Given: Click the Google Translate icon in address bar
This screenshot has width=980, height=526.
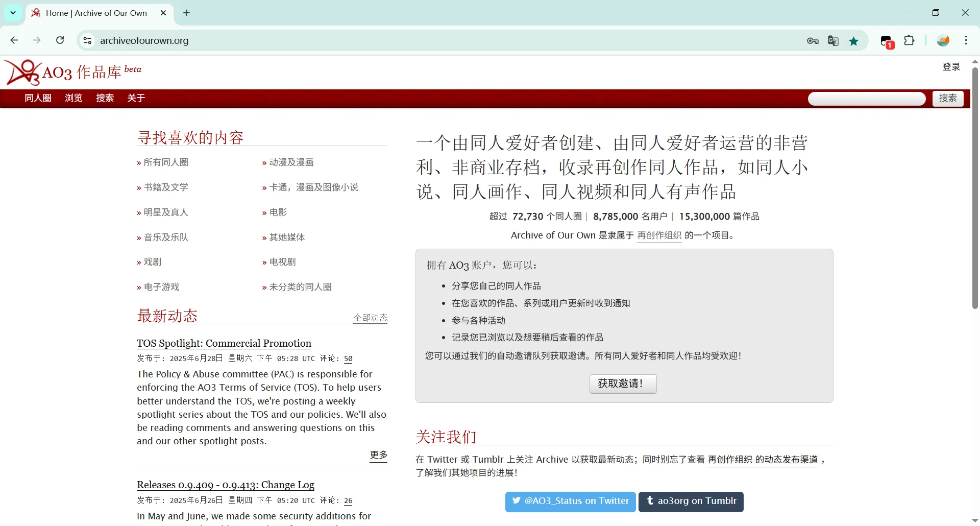Looking at the screenshot, I should pos(833,40).
